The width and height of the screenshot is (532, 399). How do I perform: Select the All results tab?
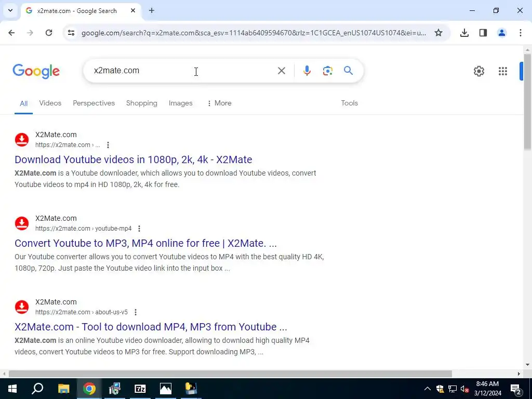(23, 103)
